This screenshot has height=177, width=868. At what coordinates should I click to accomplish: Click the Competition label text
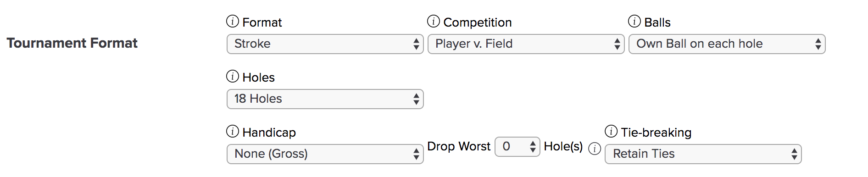[478, 22]
